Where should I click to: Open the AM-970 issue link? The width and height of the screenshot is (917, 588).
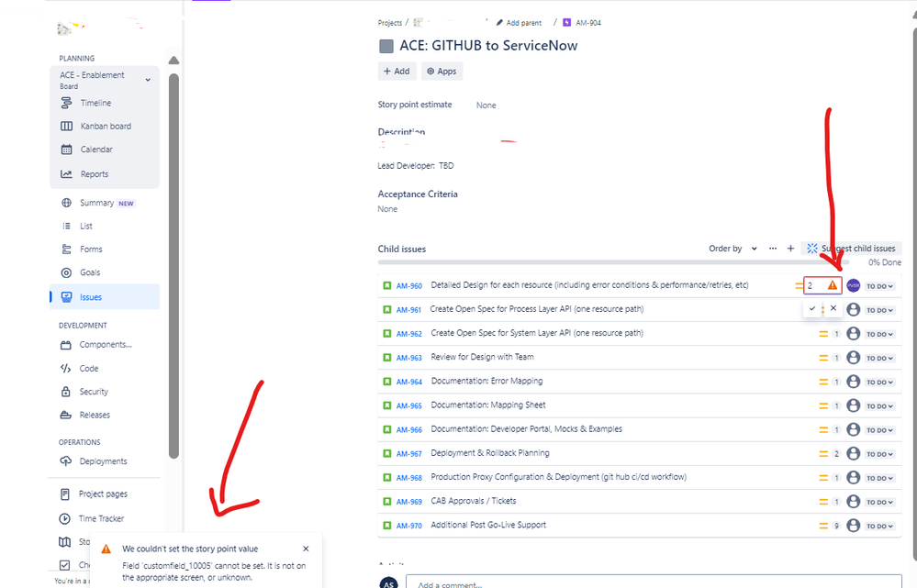pyautogui.click(x=409, y=526)
